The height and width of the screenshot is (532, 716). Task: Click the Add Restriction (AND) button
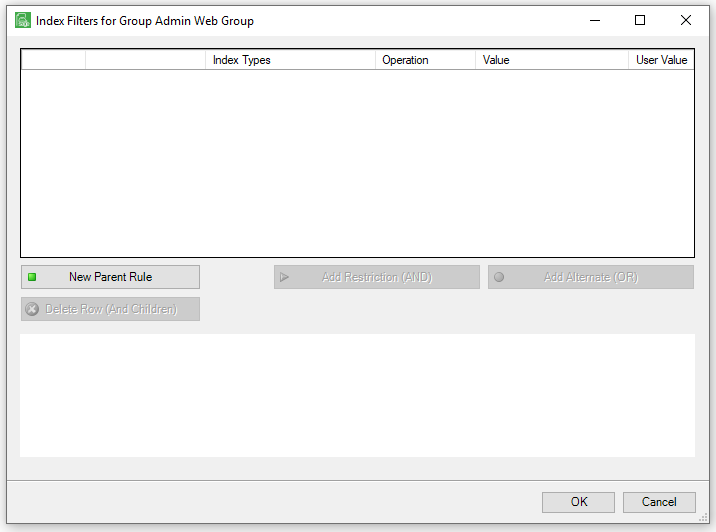[377, 277]
